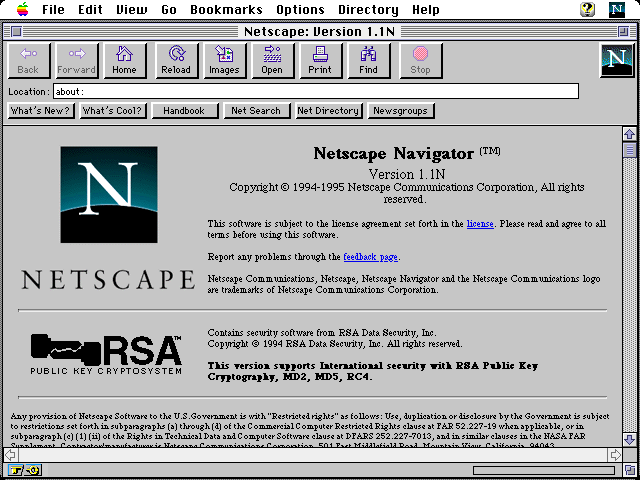640x480 pixels.
Task: Click the scroll up arrow
Action: [629, 134]
